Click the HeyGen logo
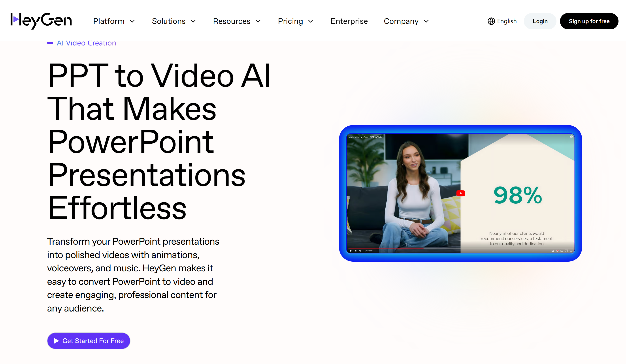Screen dimensions: 626x364 tap(41, 21)
